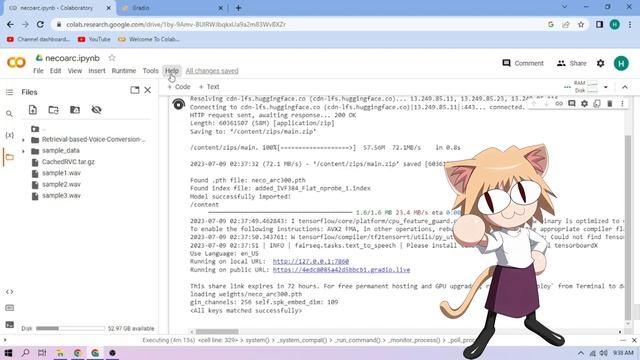
Task: Stop the running cell execution
Action: [178, 104]
